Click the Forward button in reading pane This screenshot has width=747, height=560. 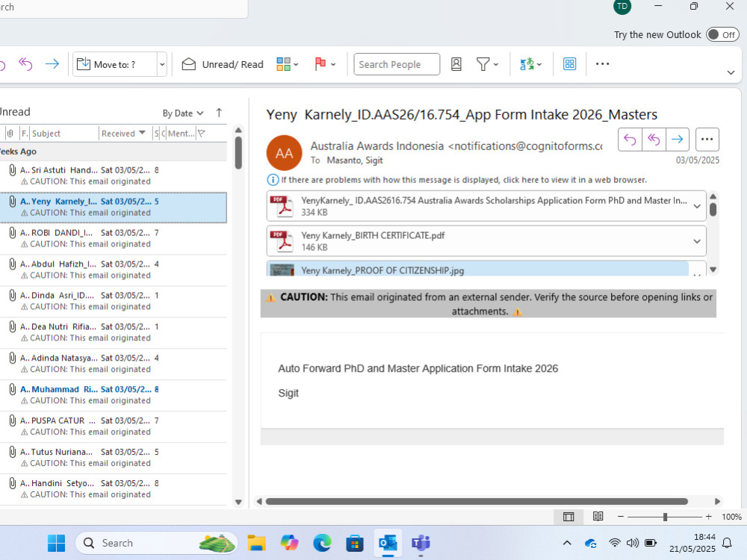click(x=677, y=140)
